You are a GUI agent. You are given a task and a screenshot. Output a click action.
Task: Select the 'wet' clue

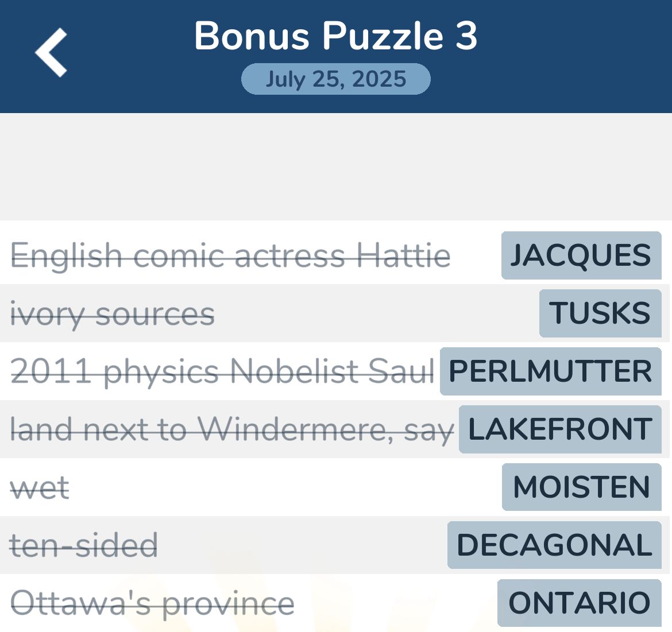pyautogui.click(x=40, y=488)
